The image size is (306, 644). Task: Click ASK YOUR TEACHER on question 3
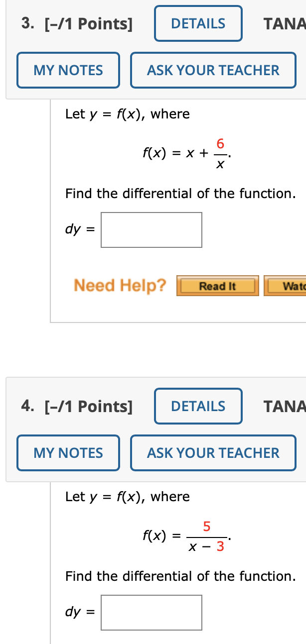click(213, 70)
